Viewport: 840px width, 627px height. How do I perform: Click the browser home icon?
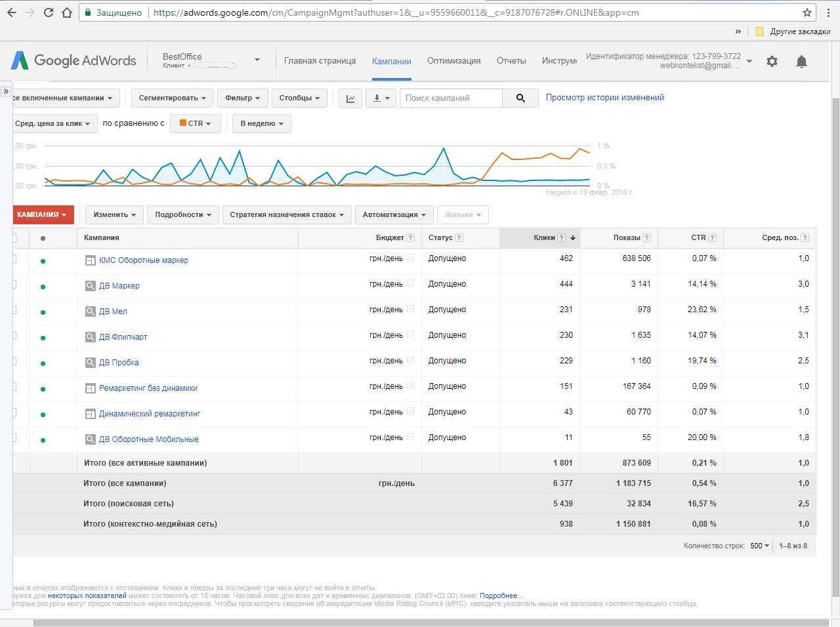(x=66, y=12)
